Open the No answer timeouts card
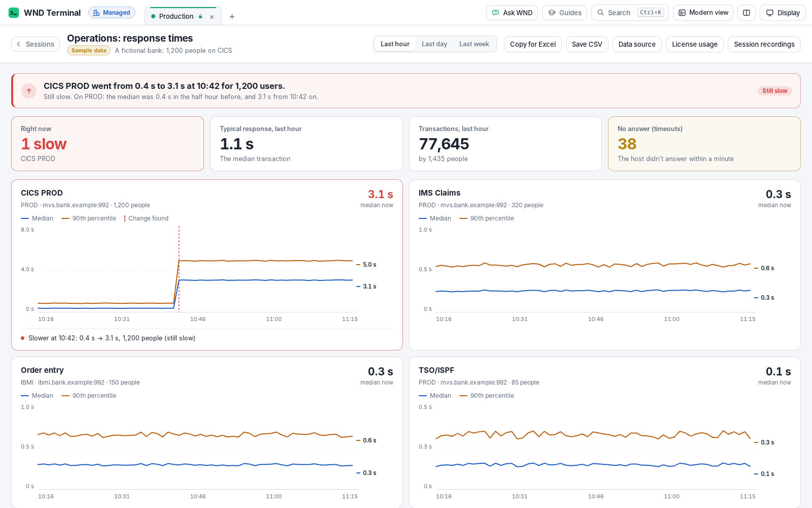Image resolution: width=812 pixels, height=508 pixels. pos(704,144)
